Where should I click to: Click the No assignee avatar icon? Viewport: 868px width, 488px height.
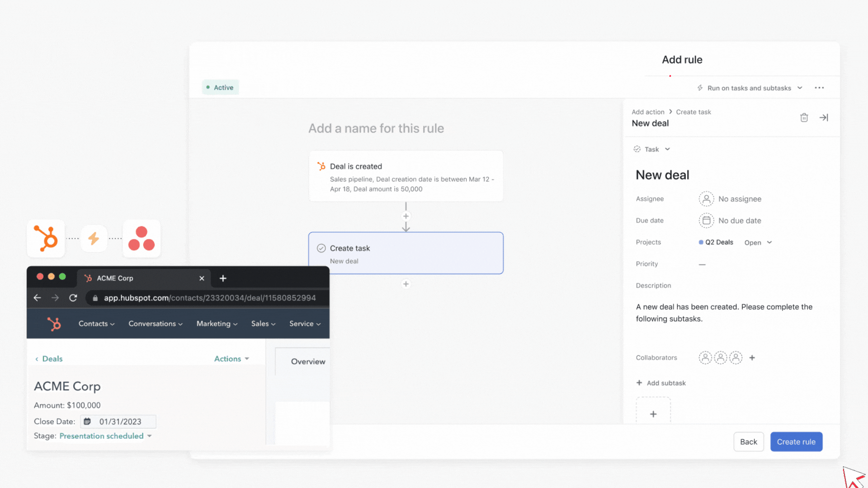coord(706,199)
